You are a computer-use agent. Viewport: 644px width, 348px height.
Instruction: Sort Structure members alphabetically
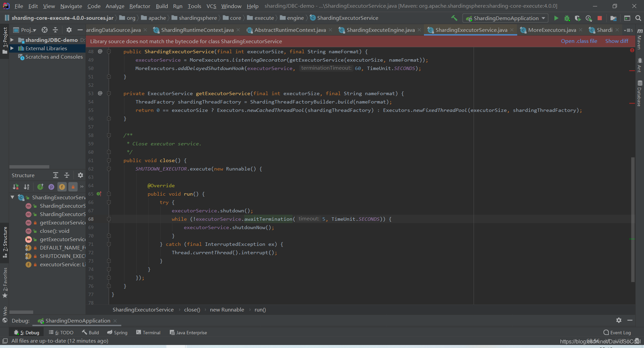26,187
